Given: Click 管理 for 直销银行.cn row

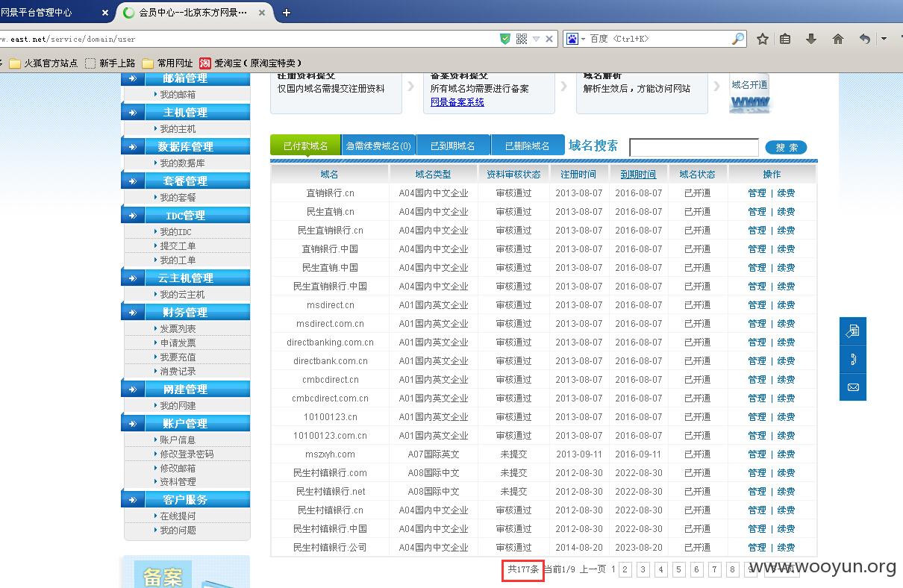Looking at the screenshot, I should point(757,193).
